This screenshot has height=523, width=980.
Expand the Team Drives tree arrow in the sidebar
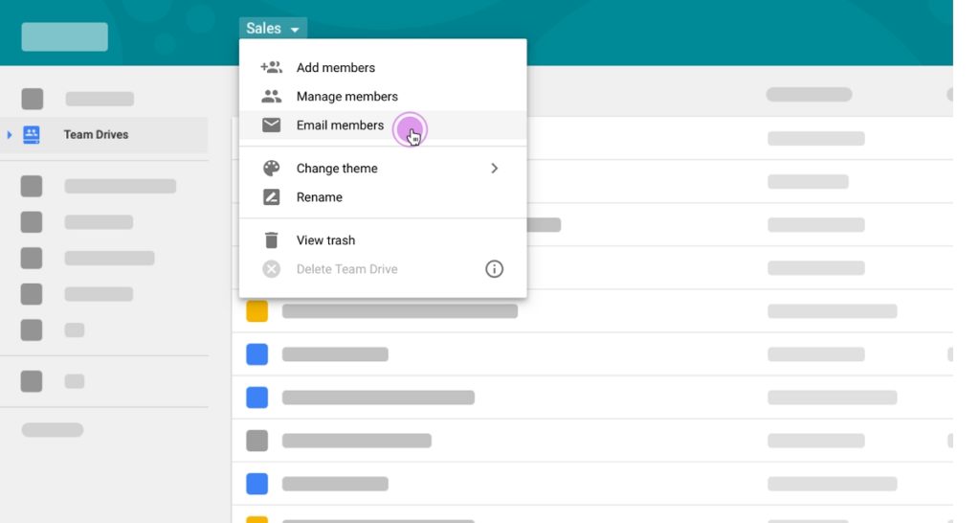pos(11,135)
